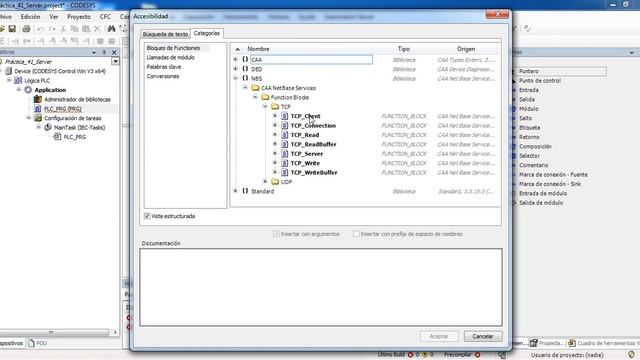Toggle Insertar con argumentos checkbox
The height and width of the screenshot is (360, 640).
[x=276, y=234]
